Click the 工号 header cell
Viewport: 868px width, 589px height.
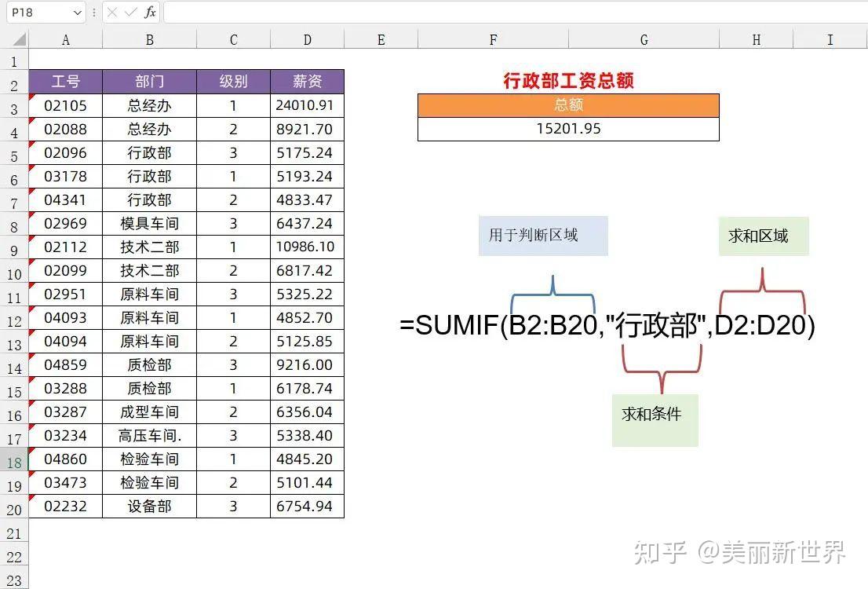coord(65,82)
